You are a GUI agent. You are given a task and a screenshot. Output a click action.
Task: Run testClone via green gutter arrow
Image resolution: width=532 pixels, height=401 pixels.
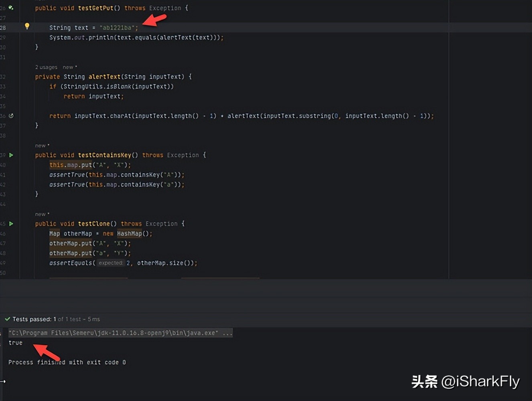pyautogui.click(x=11, y=224)
